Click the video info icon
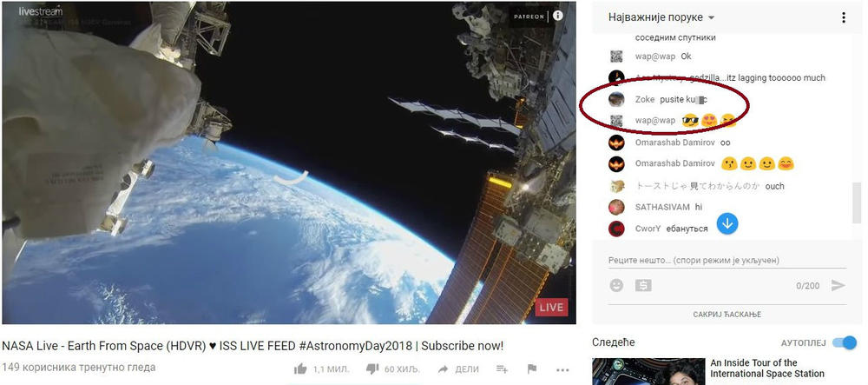 (x=557, y=16)
